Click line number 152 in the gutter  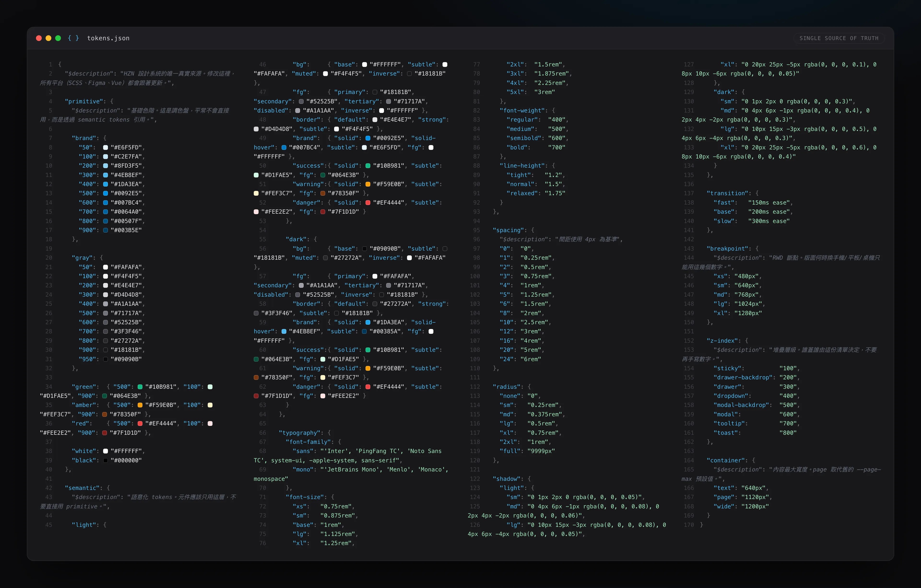tap(689, 341)
